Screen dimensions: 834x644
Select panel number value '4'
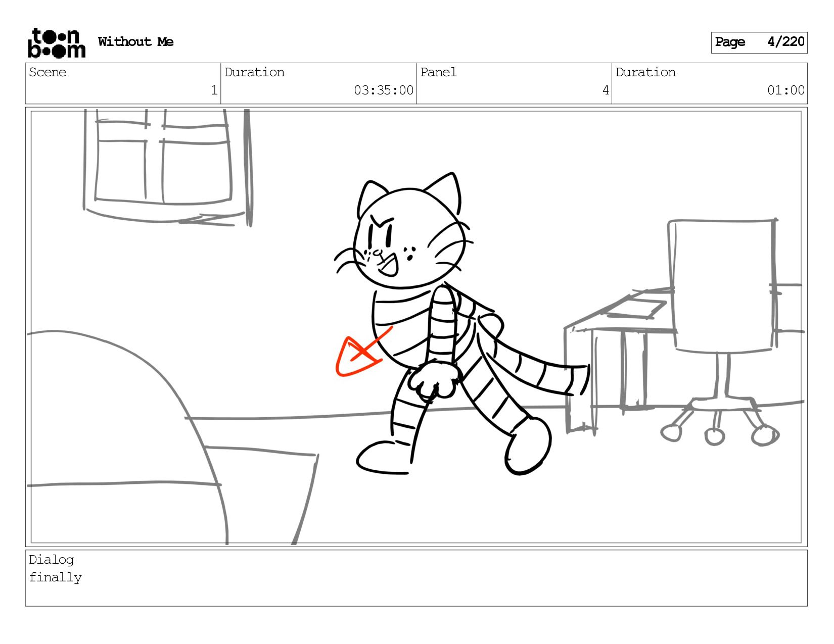coord(606,90)
